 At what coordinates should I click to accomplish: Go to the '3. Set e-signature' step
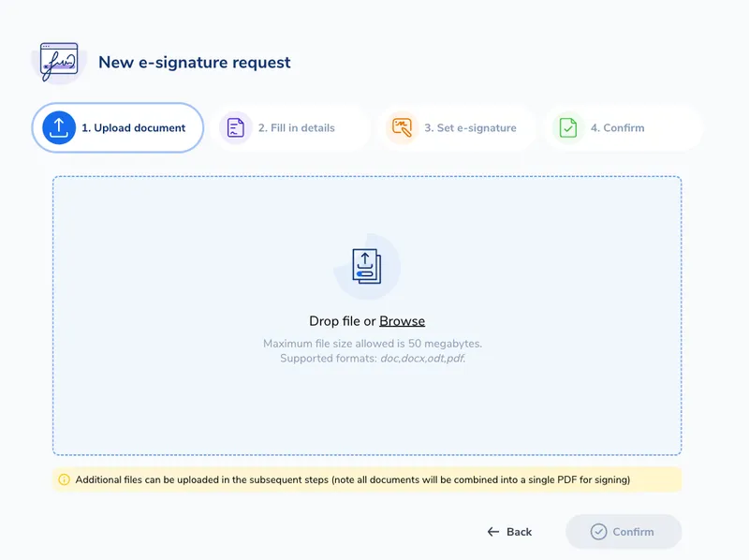(456, 127)
